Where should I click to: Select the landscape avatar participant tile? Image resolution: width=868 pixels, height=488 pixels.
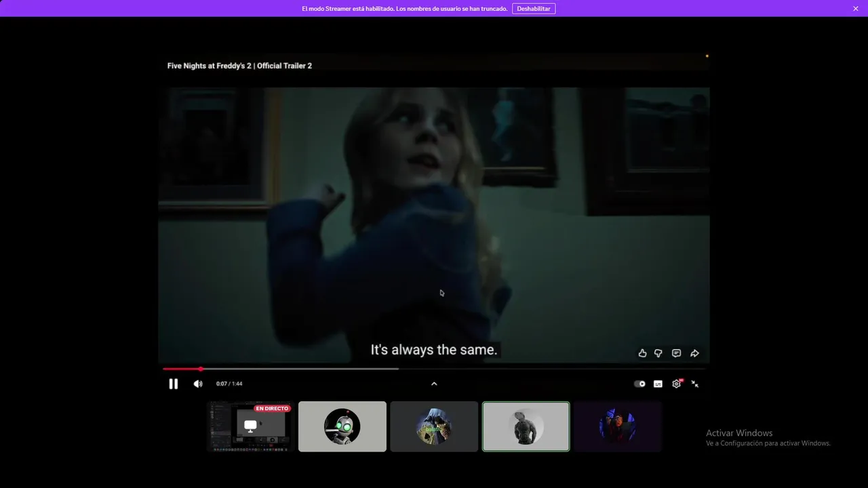pyautogui.click(x=434, y=426)
